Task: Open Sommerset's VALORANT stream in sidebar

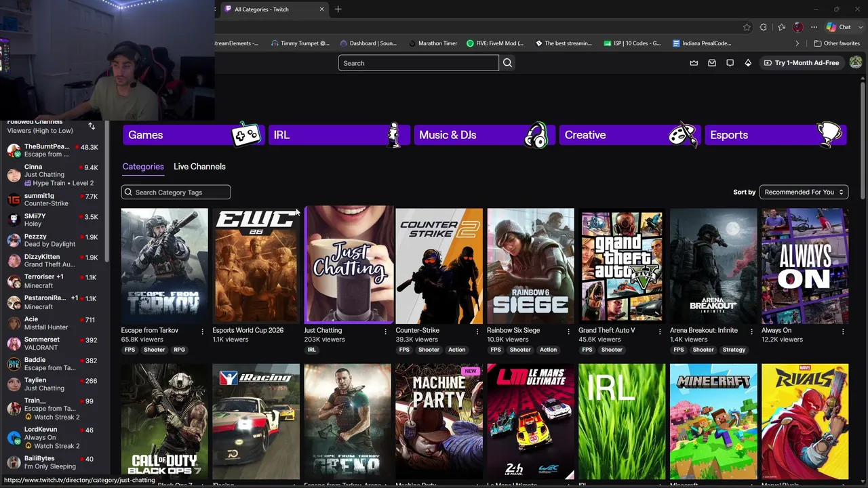Action: 53,344
